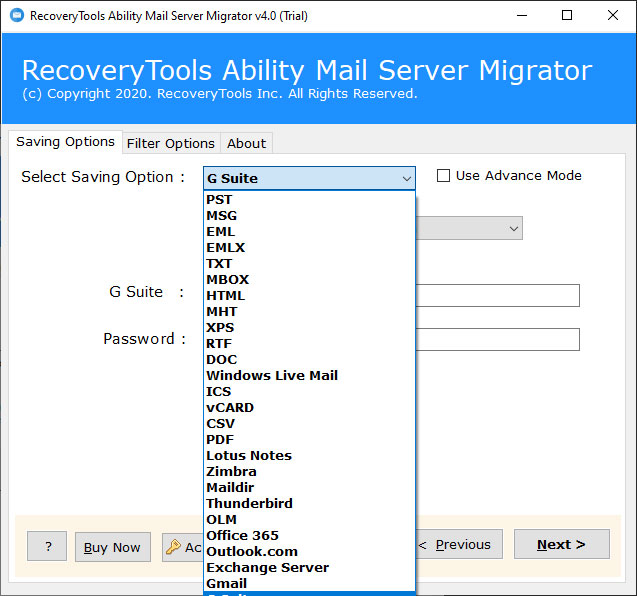Open the Filter Options tab
This screenshot has width=637, height=596.
tap(171, 143)
